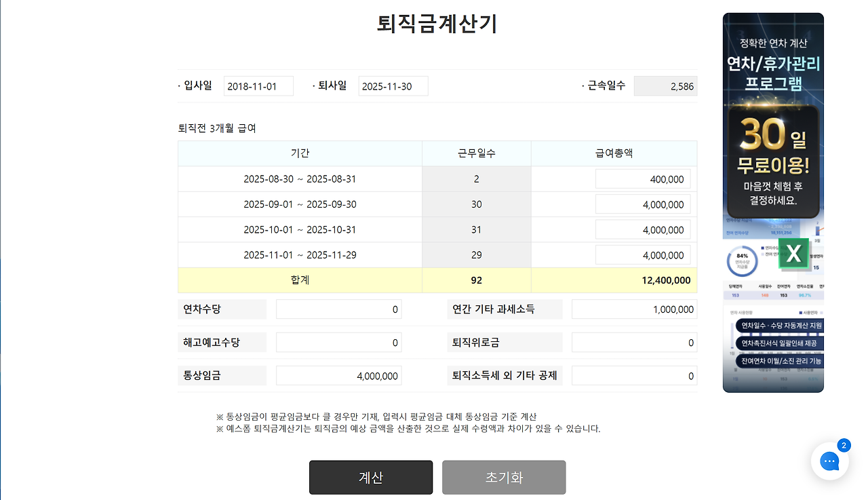Click the work days cell showing 30

point(477,204)
